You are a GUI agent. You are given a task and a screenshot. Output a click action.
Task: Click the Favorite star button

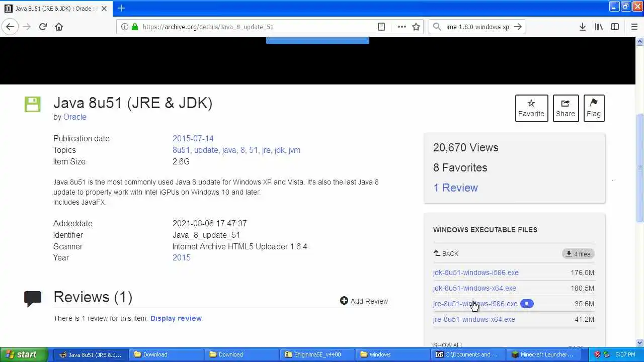(531, 108)
